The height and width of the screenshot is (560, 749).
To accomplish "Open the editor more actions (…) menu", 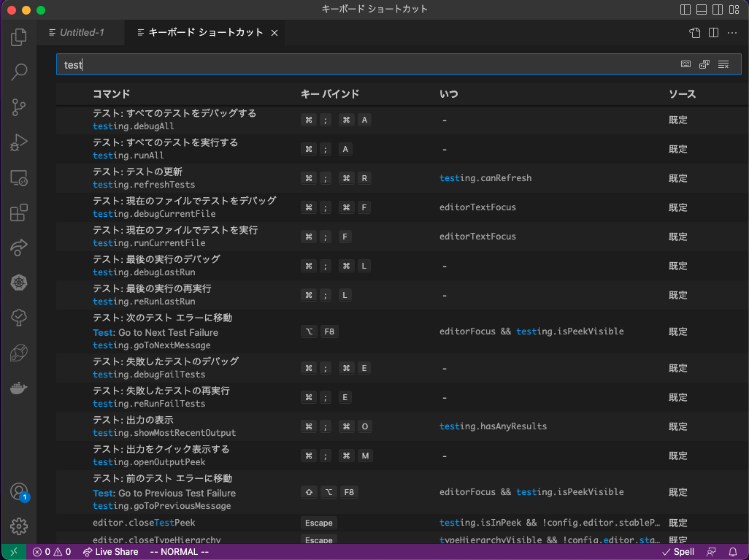I will point(732,33).
